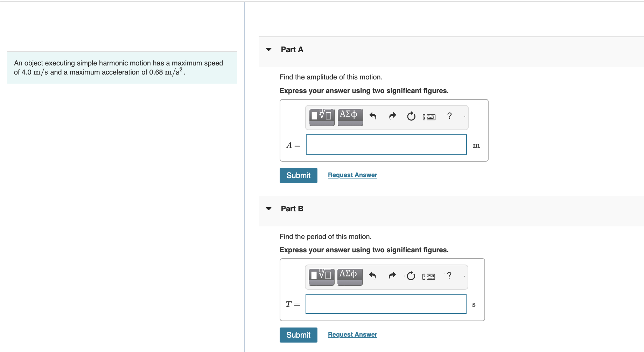Open math templates button in Part B toolbar

click(x=322, y=276)
